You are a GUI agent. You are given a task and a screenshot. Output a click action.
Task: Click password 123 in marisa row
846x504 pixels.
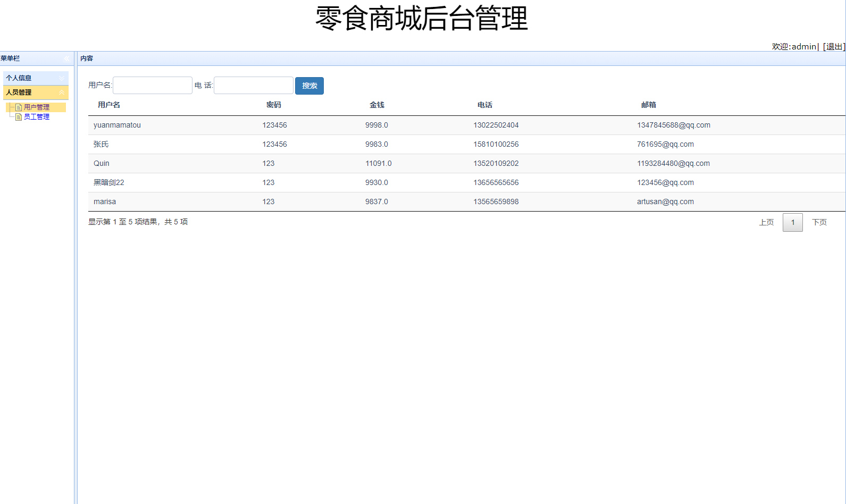[x=269, y=202]
